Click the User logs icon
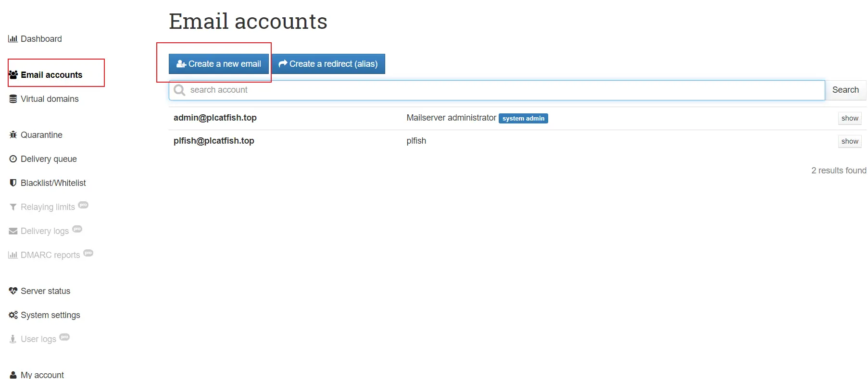The height and width of the screenshot is (379, 868). point(13,339)
